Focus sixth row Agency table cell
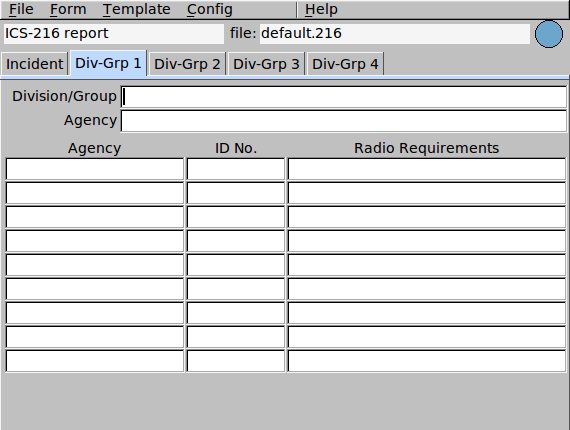Screen dimensions: 570x430 point(95,289)
